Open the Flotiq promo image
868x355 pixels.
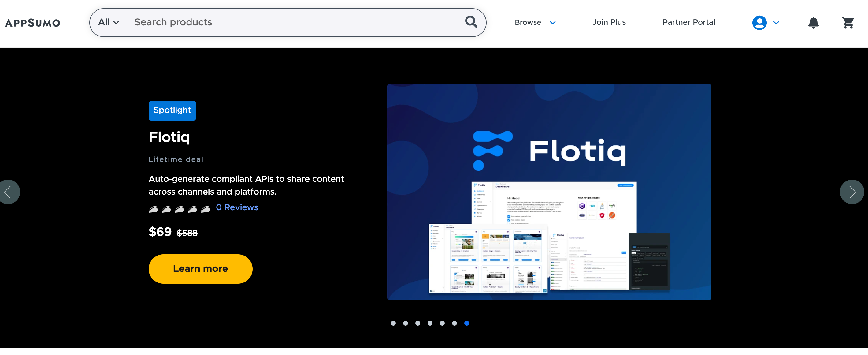tap(549, 192)
